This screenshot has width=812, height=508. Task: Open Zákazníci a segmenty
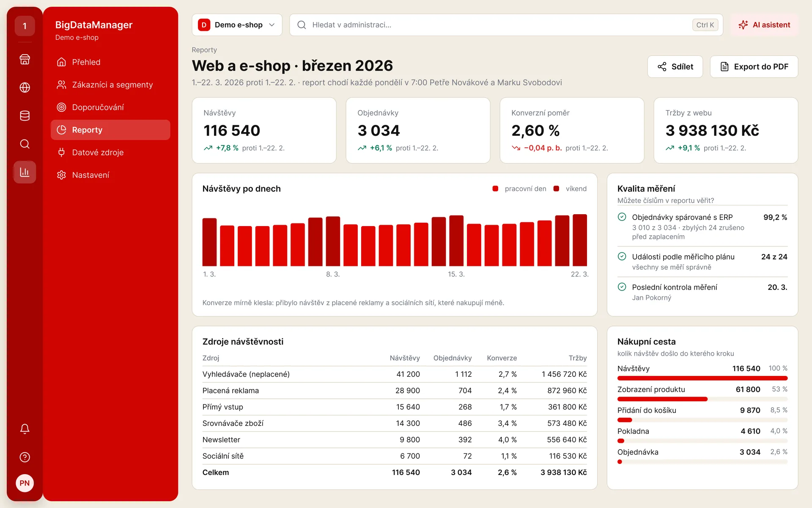tap(110, 85)
